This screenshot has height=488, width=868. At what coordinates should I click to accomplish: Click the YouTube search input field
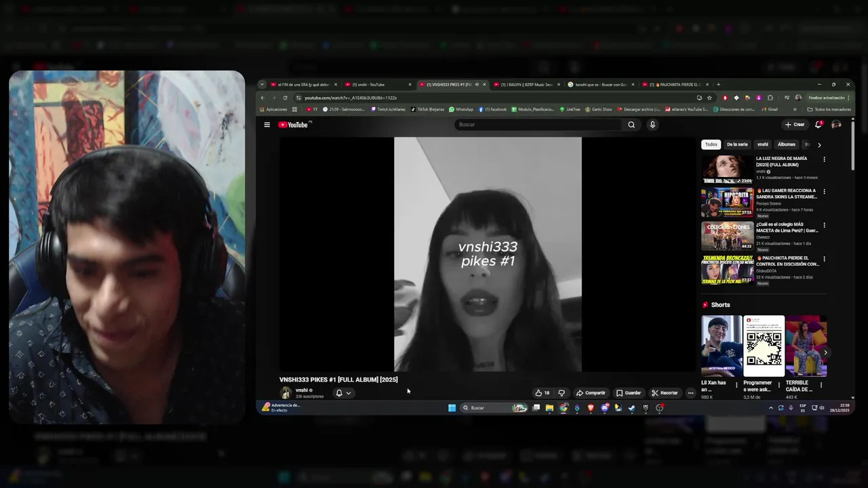(538, 125)
